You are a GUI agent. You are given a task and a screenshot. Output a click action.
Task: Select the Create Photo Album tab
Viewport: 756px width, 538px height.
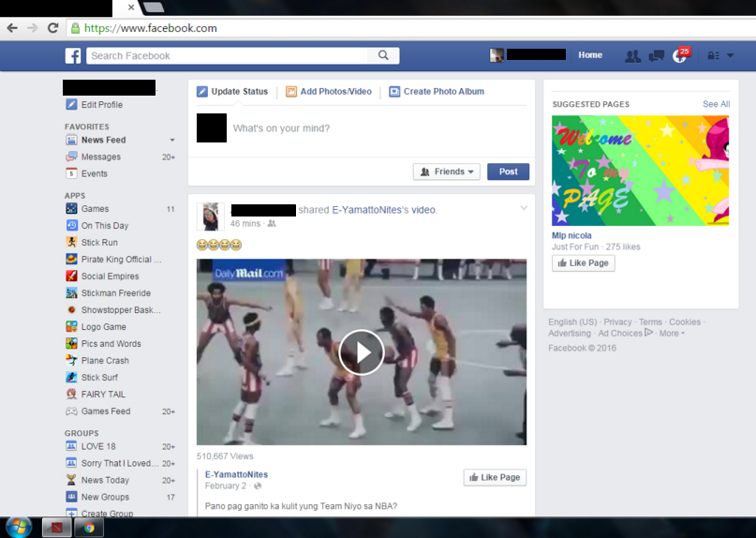tap(437, 92)
